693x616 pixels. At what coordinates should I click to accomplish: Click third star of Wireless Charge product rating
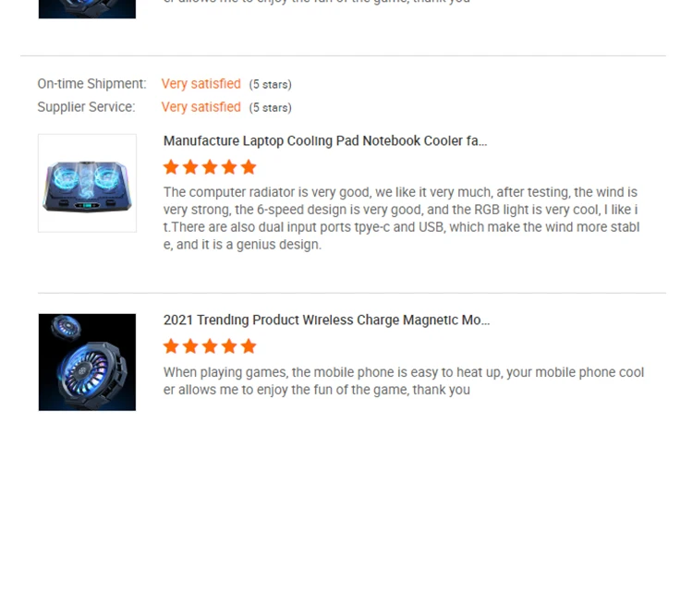210,346
